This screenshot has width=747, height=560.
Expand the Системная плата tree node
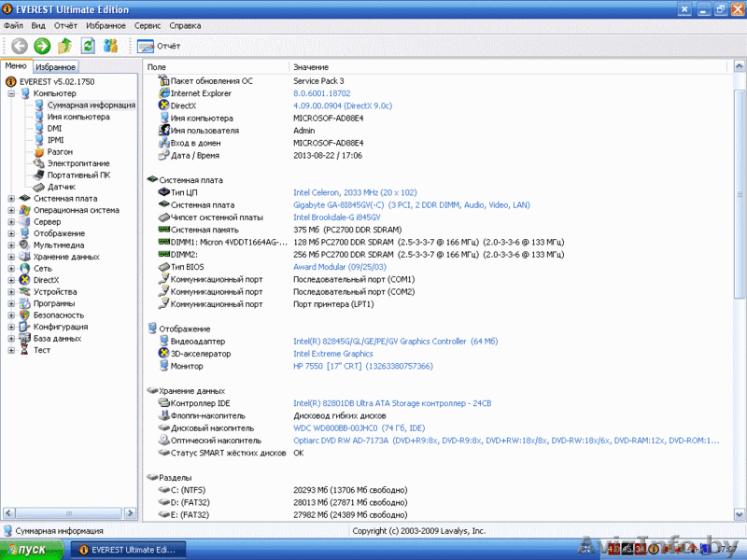[x=11, y=198]
